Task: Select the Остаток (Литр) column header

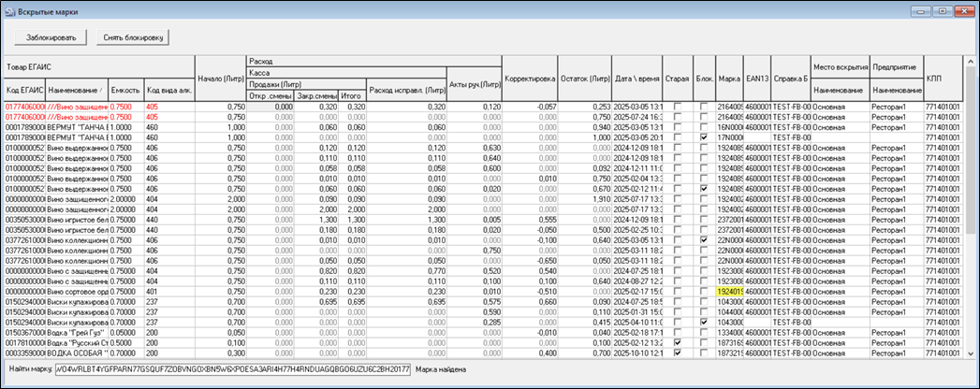Action: tap(586, 78)
